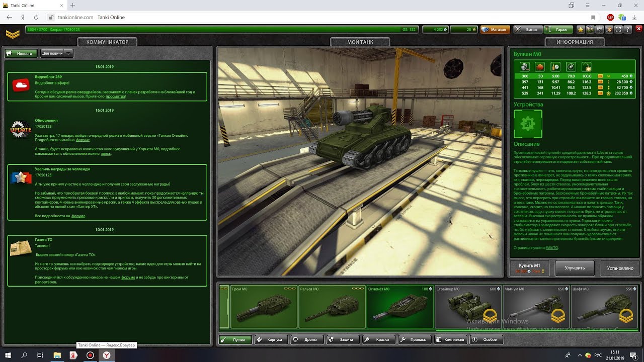Viewport: 644px width, 362px height.
Task: Select the Новости news button
Action: [21, 53]
